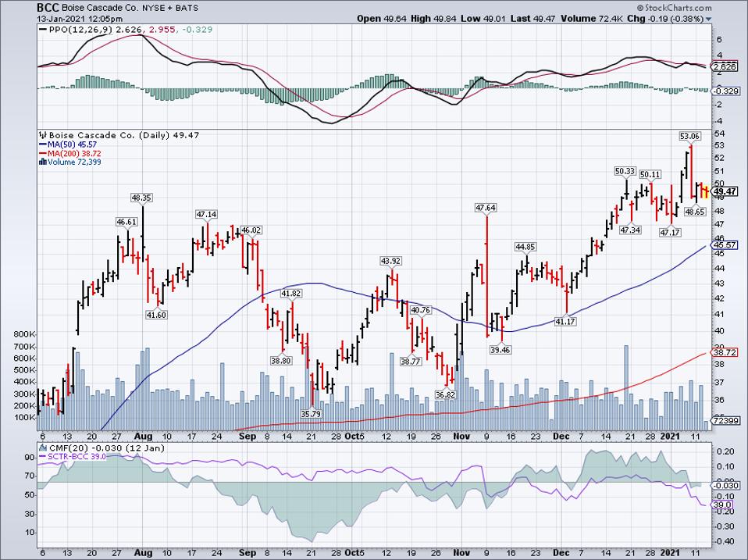Click the 40.76 price label
The height and width of the screenshot is (560, 748).
[x=420, y=310]
